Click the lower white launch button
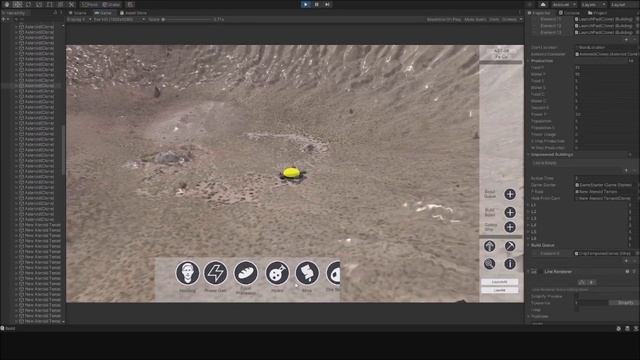Screen dimensions: 640x360 [500, 290]
